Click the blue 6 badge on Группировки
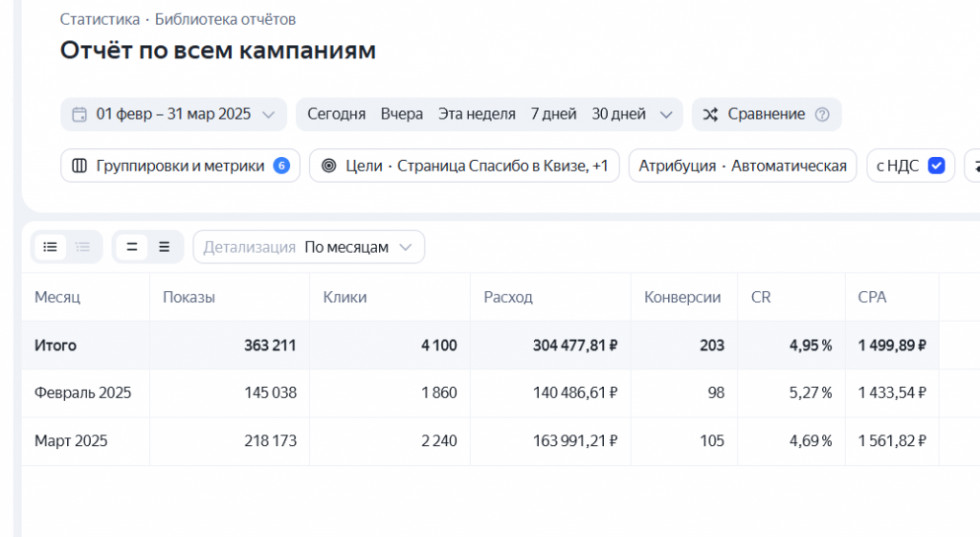The height and width of the screenshot is (537, 980). click(281, 166)
